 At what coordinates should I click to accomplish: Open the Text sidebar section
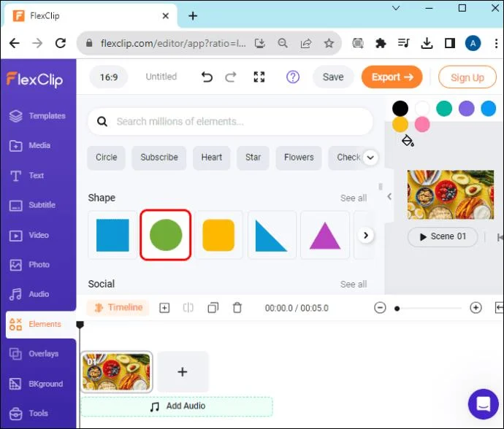click(x=27, y=175)
